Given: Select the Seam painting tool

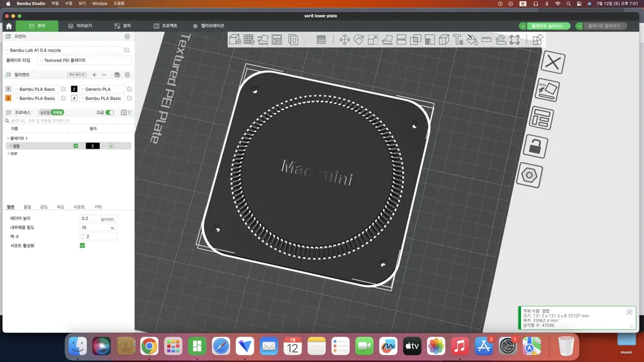Looking at the screenshot, I should [444, 39].
